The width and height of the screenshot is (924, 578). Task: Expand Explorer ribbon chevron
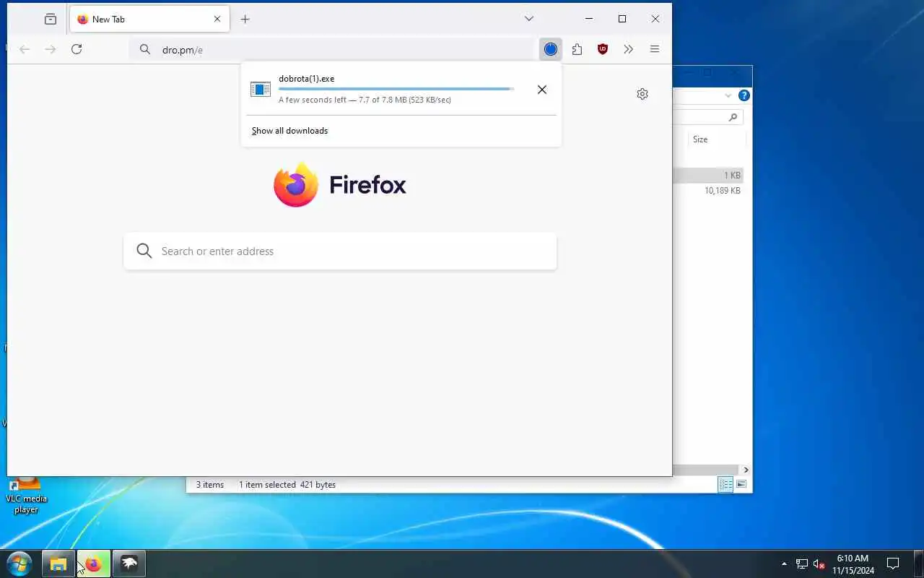(x=728, y=95)
